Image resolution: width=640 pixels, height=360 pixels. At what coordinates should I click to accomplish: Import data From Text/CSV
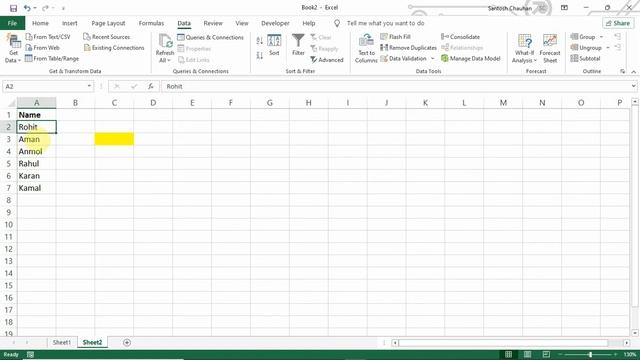tap(48, 37)
